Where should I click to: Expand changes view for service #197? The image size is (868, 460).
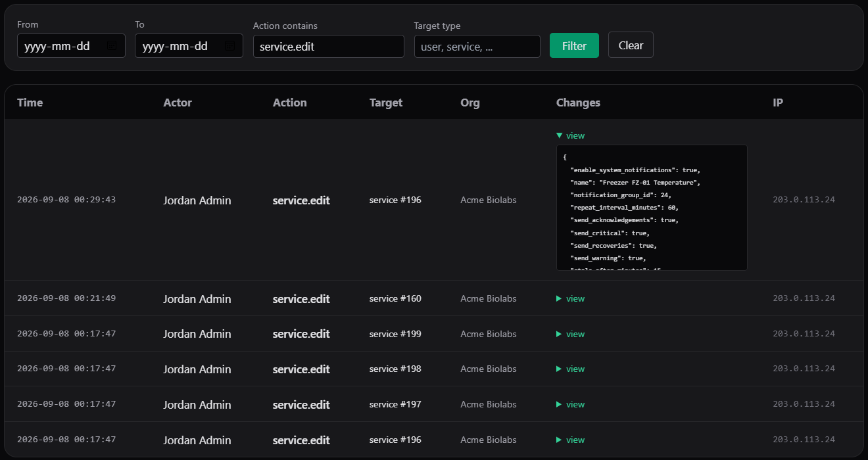pos(570,404)
